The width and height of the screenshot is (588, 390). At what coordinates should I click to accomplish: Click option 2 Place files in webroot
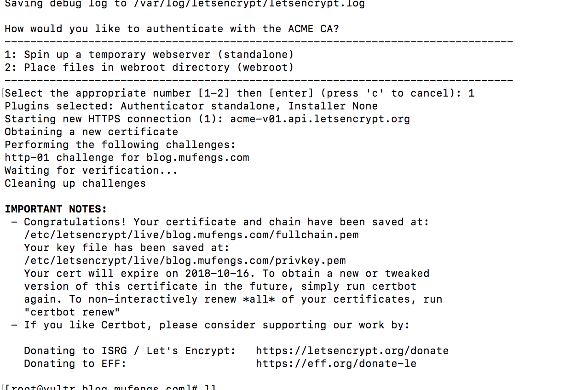149,68
